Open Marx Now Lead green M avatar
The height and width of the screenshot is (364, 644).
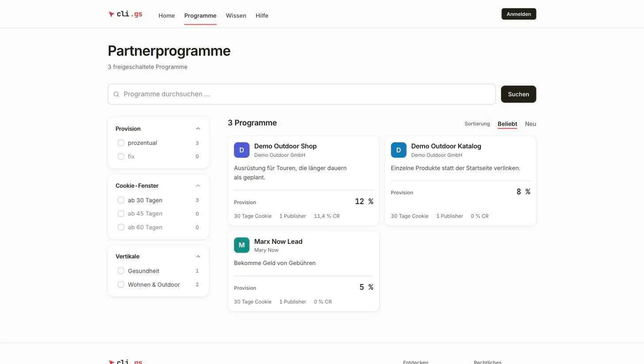tap(241, 245)
